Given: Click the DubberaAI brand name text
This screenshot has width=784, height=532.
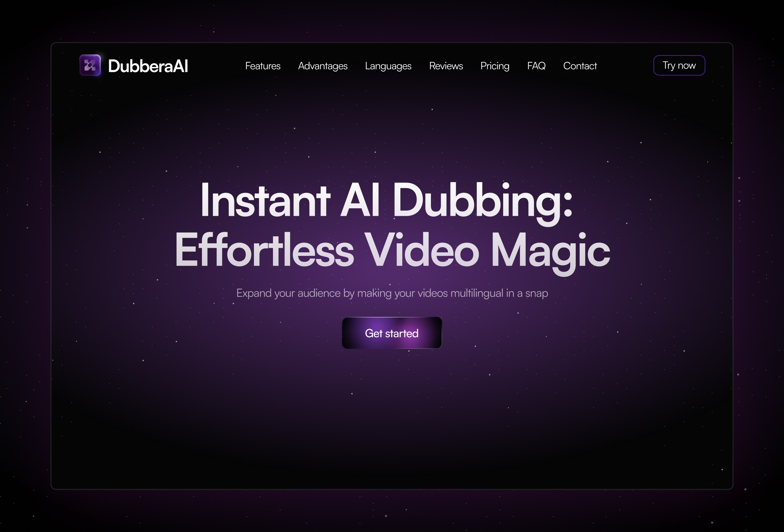Looking at the screenshot, I should point(150,65).
